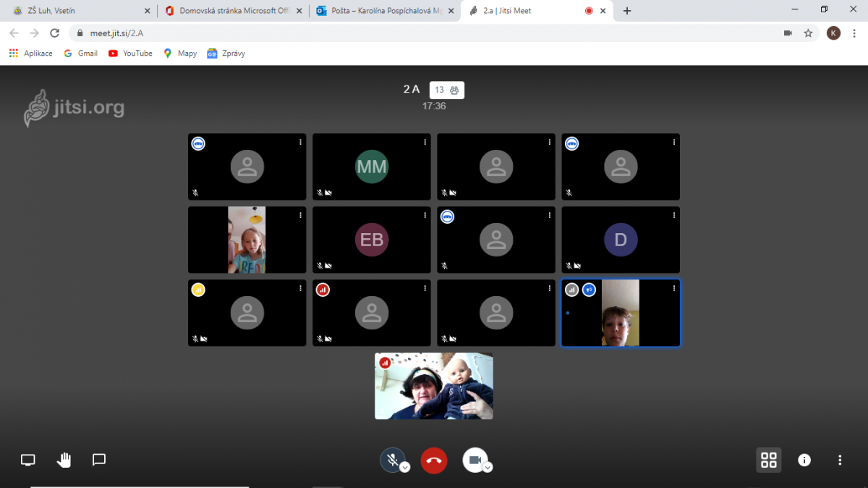Open more actions three-dot menu

(840, 460)
